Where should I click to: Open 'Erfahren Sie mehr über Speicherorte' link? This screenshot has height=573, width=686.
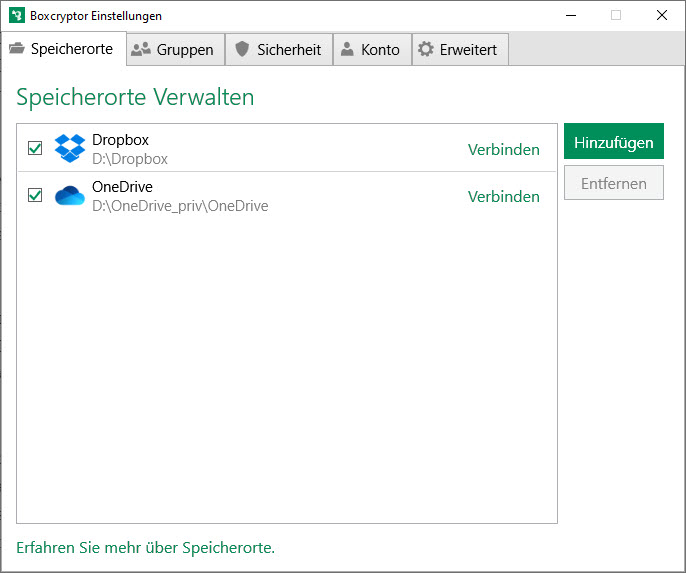(145, 548)
